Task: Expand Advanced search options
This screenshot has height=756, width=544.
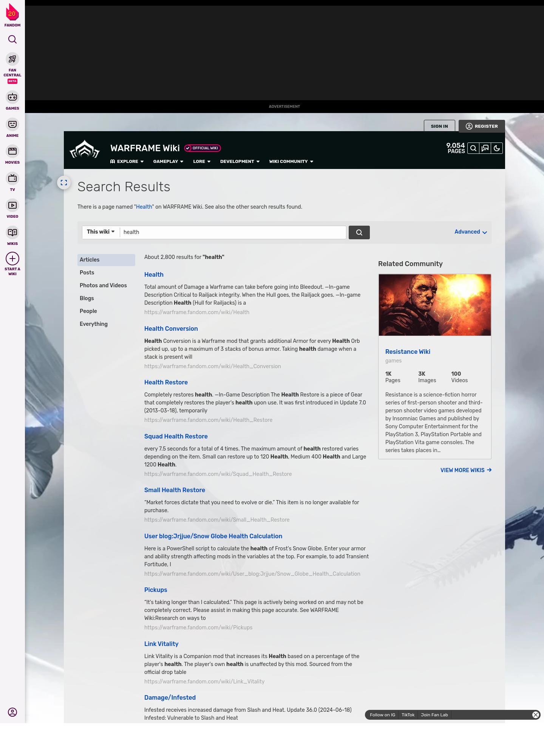Action: tap(471, 232)
